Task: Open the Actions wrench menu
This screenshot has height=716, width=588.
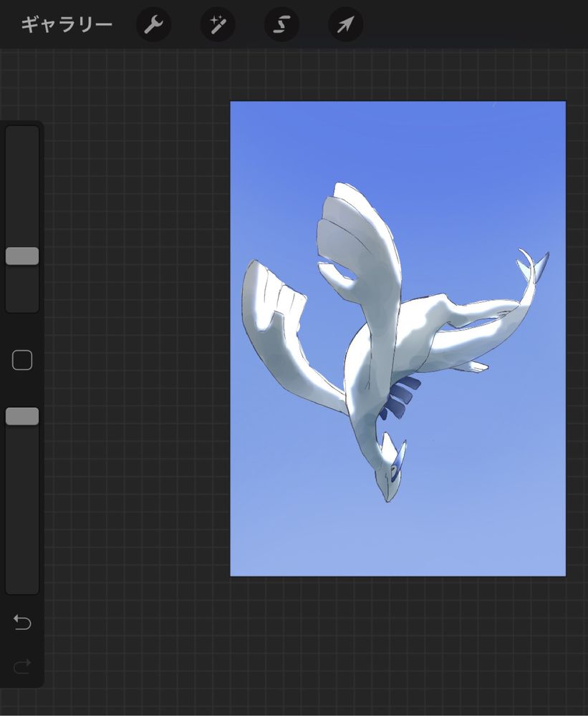Action: [x=153, y=24]
